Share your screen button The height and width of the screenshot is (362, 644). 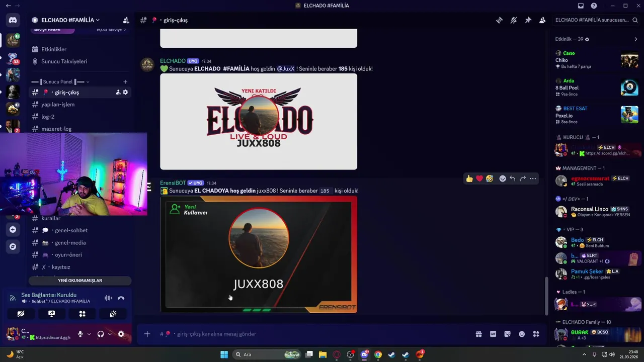click(x=51, y=314)
